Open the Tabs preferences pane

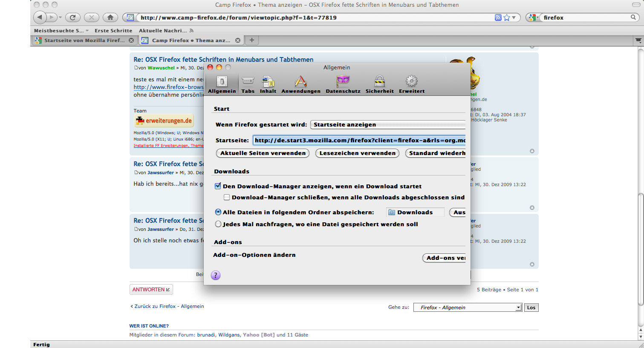point(248,84)
